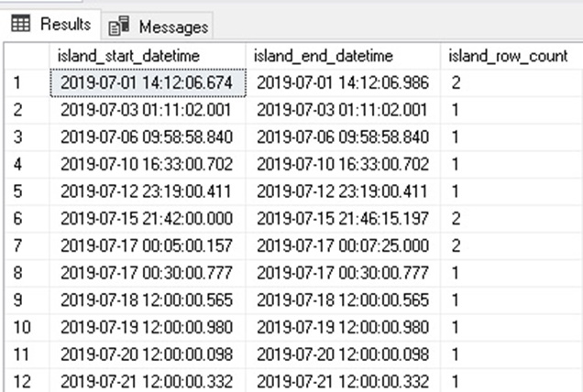Viewport: 583px width, 392px height.
Task: Select row header number 6
Action: 27,219
